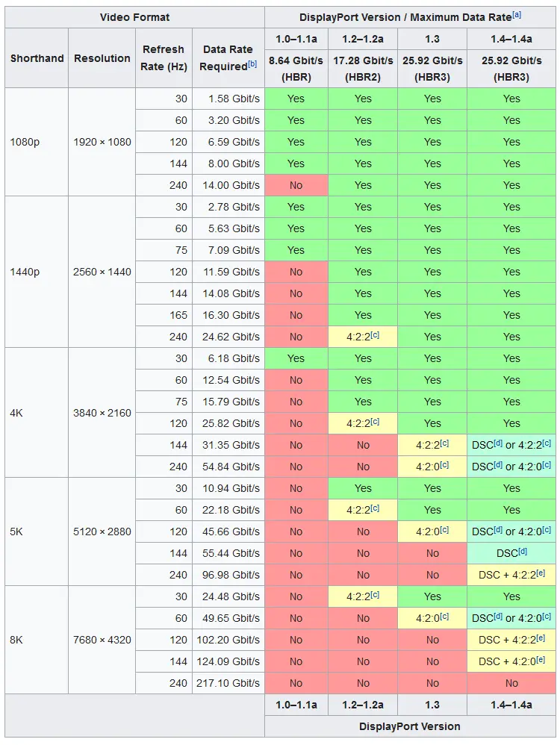Select the 8K shorthand cell

tap(37, 640)
